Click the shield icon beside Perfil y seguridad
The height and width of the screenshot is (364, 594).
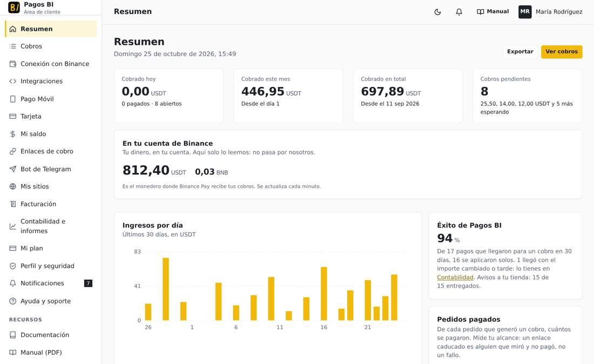tap(13, 266)
